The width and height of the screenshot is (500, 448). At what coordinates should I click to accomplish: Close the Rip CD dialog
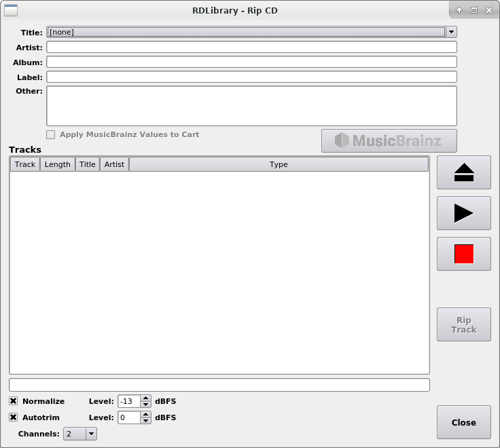tap(463, 422)
